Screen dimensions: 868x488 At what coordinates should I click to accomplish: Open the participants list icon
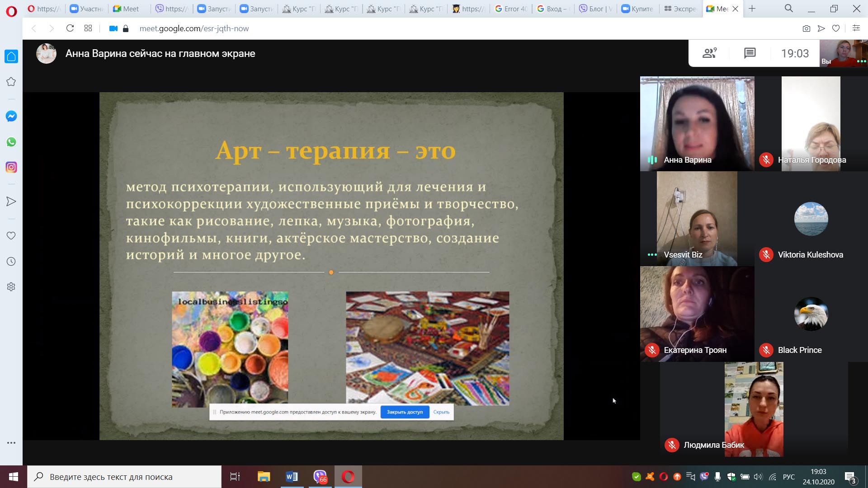point(709,53)
